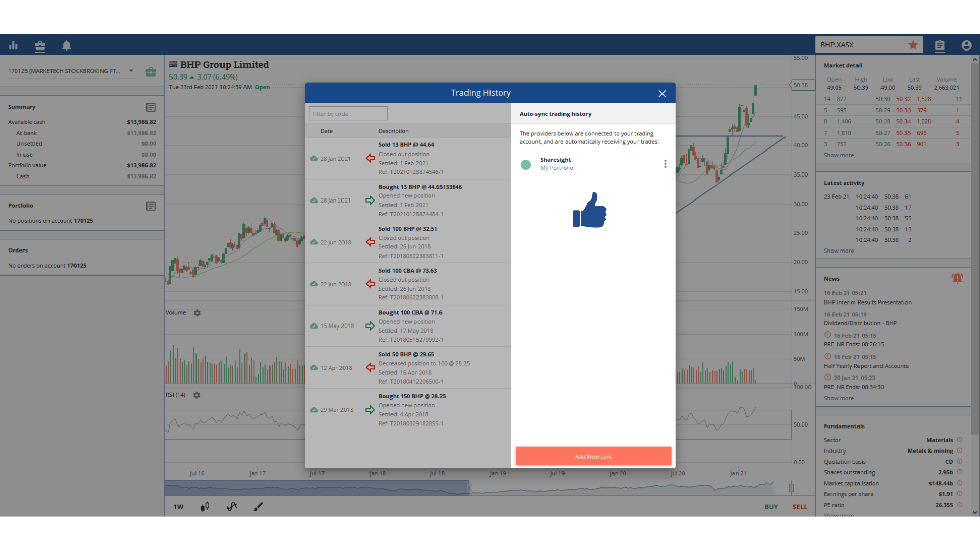Viewport: 980px width, 551px height.
Task: Open the portfolio briefcase icon in top bar
Action: click(40, 46)
